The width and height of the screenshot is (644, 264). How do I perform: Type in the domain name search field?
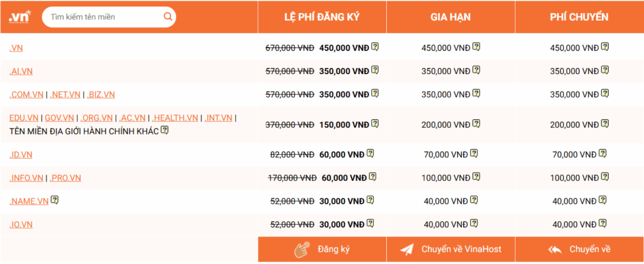point(103,17)
